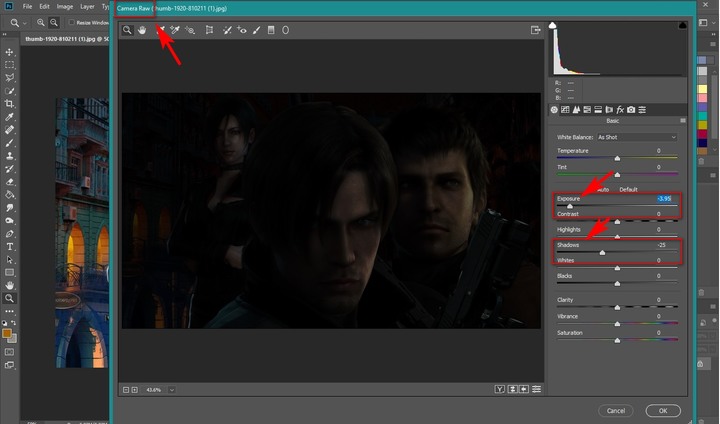Click the Blacks slider handle
This screenshot has height=424, width=720.
tap(617, 284)
